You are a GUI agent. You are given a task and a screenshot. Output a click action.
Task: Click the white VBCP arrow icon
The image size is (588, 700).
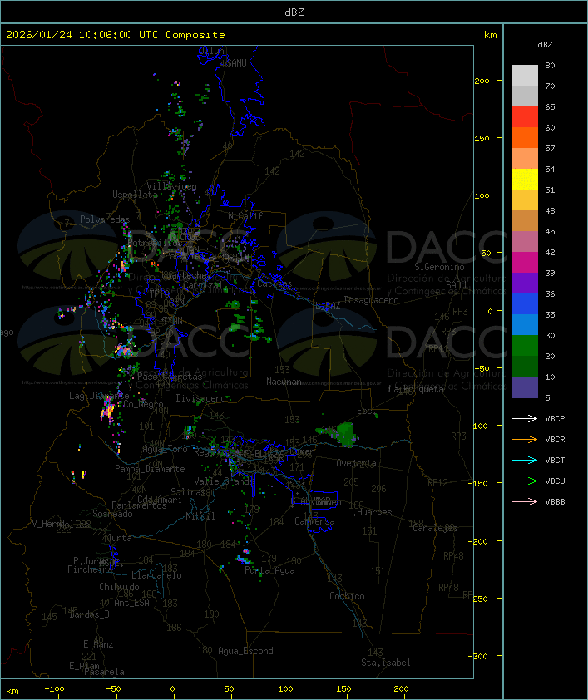[525, 419]
